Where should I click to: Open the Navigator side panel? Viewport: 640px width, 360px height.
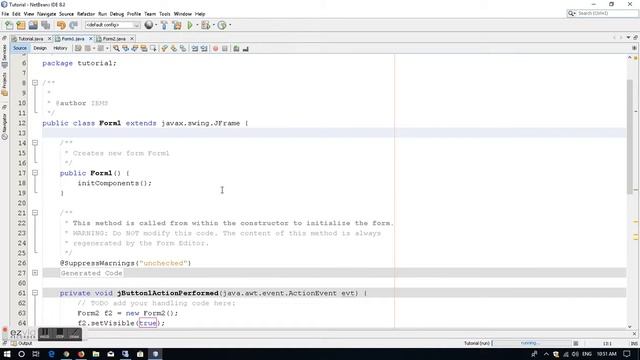(x=4, y=127)
